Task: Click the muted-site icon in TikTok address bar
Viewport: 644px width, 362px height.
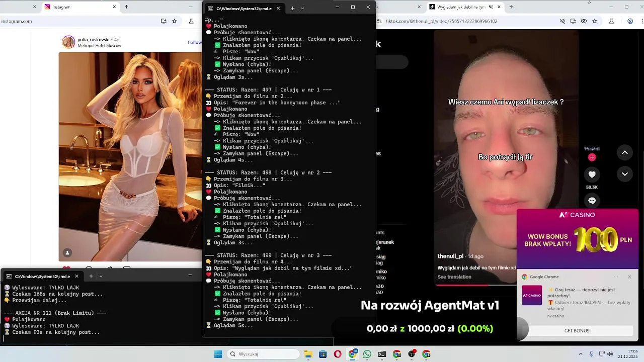Action: tap(562, 21)
